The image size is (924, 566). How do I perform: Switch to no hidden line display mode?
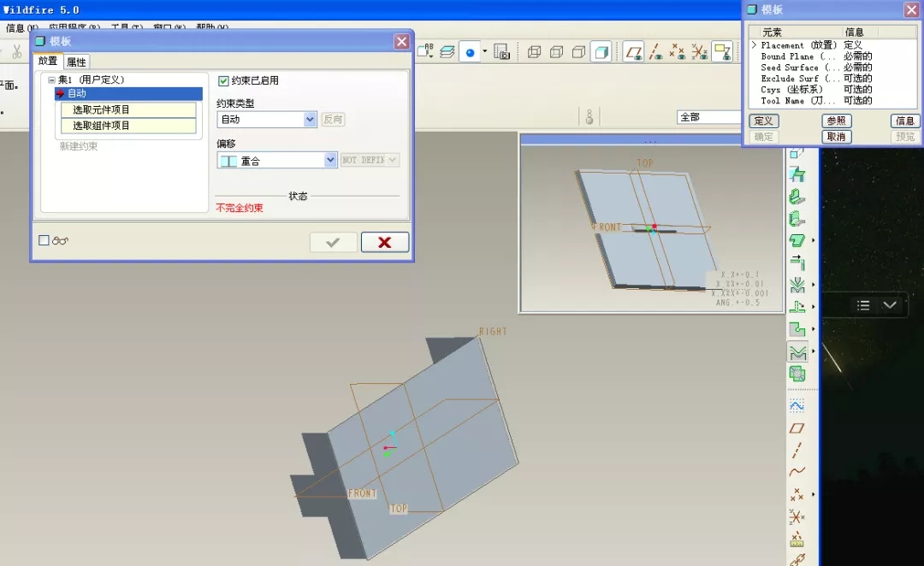578,52
